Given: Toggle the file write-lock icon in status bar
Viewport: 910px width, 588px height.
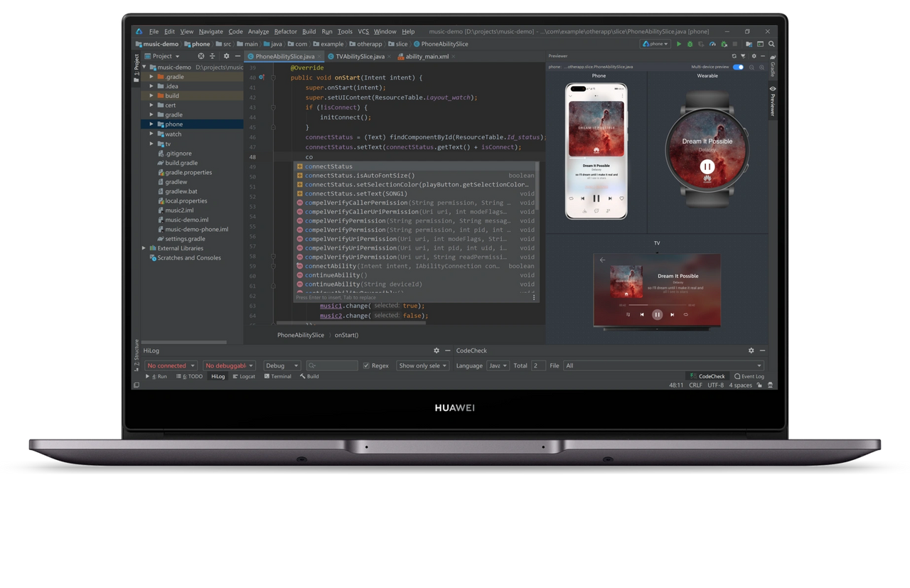Looking at the screenshot, I should (759, 385).
